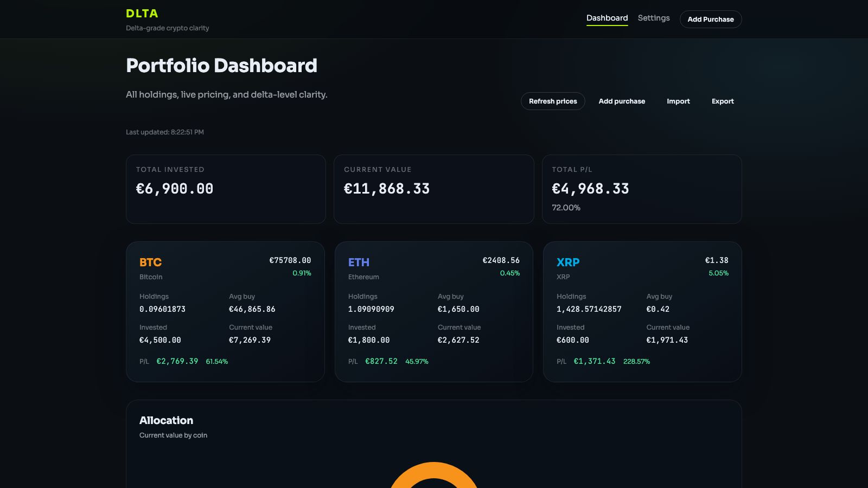Click BTC average buy €46,865.86
Screen dimensions: 868x488
tap(252, 309)
